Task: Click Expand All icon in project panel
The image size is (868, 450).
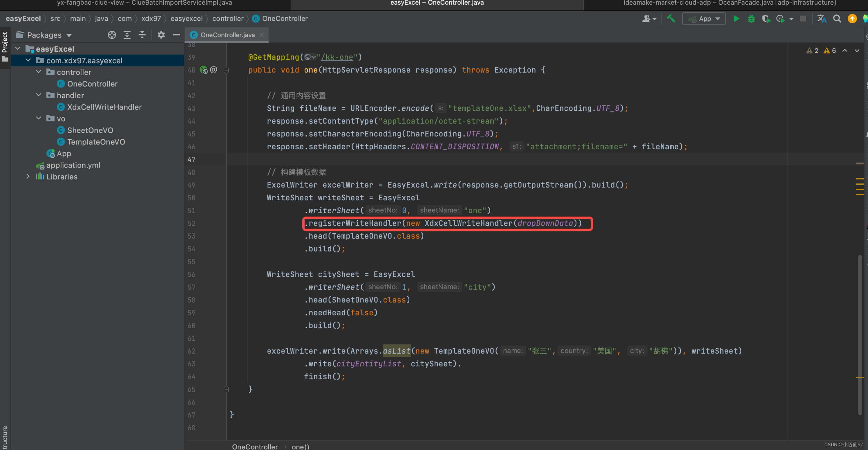Action: 127,35
